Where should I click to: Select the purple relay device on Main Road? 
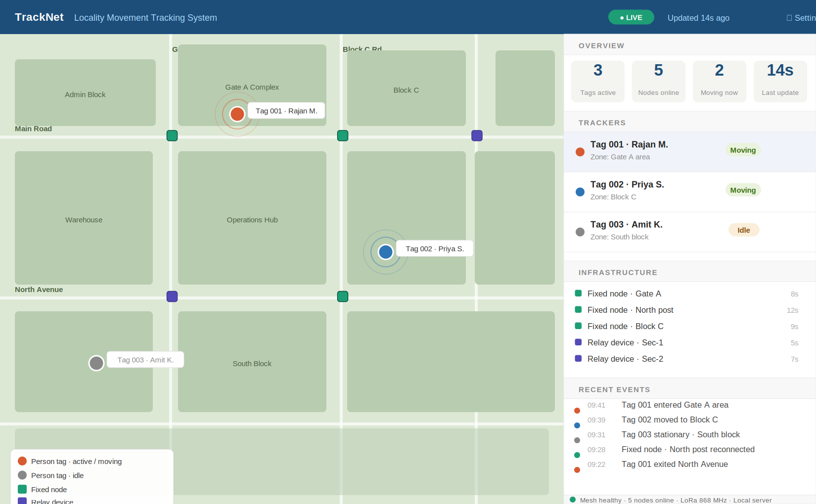[477, 135]
